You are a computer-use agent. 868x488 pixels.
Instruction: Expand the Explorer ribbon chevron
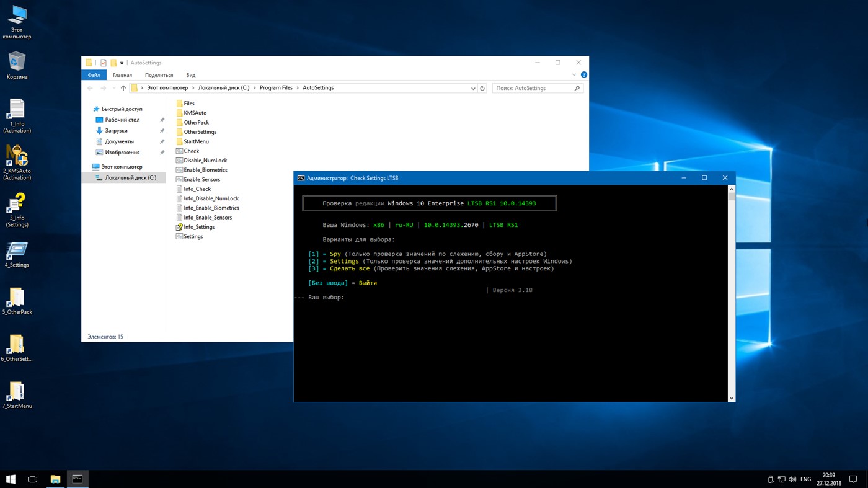[574, 75]
